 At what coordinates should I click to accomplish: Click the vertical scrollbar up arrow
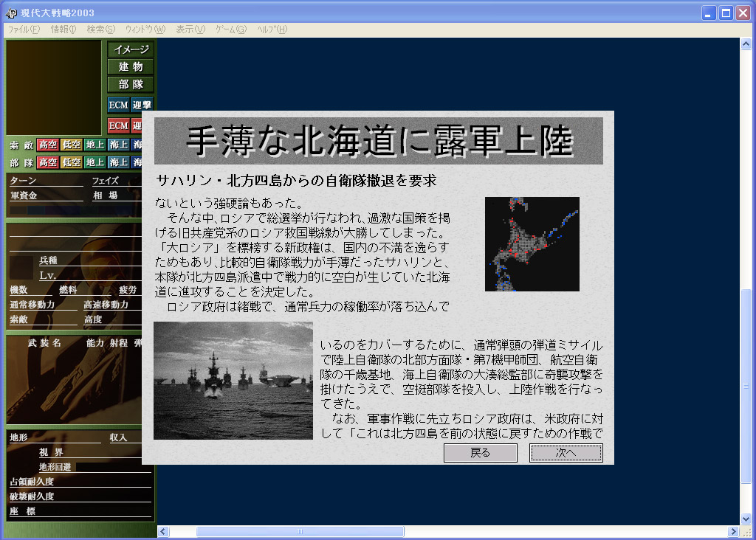746,44
